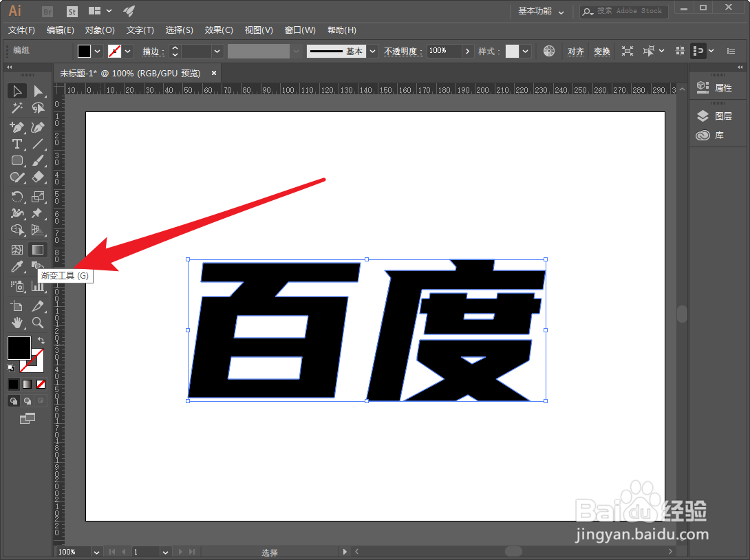Screen dimensions: 750x560
Task: Select the Mesh tool
Action: pyautogui.click(x=17, y=250)
